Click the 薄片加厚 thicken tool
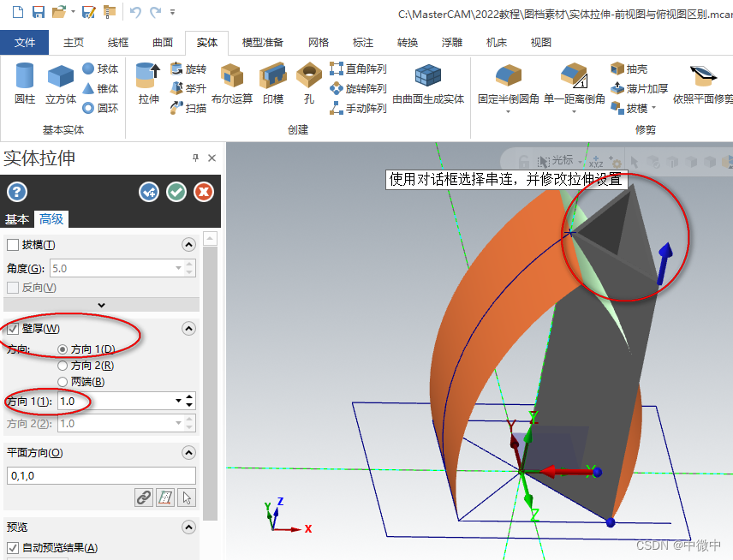733x560 pixels. [639, 88]
